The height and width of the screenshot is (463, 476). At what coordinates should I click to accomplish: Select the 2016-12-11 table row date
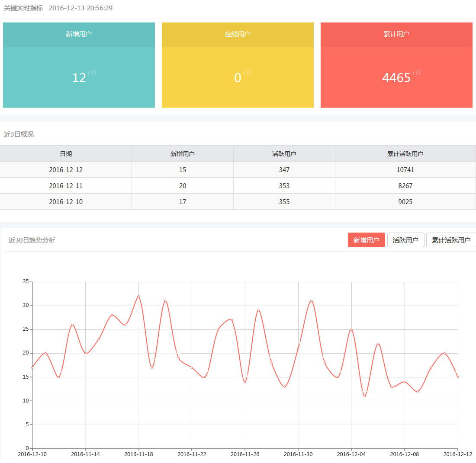(x=66, y=186)
